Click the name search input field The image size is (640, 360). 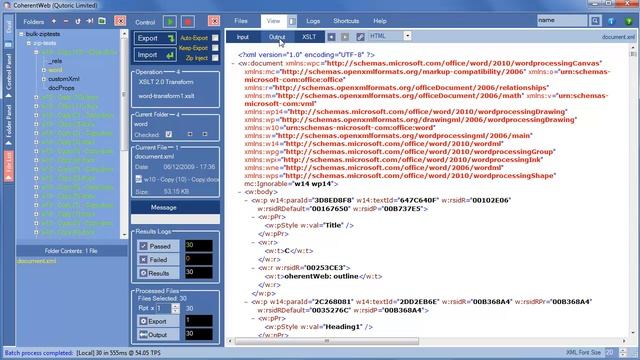pyautogui.click(x=562, y=20)
